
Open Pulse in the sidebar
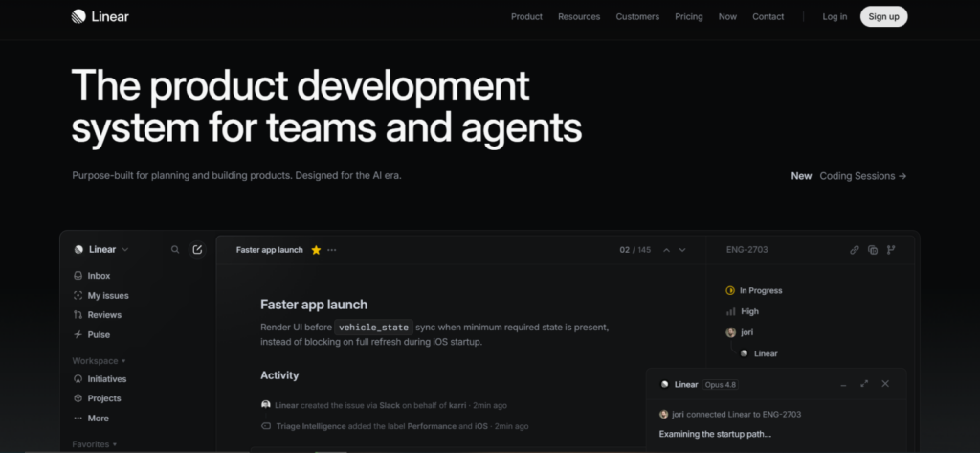92,335
